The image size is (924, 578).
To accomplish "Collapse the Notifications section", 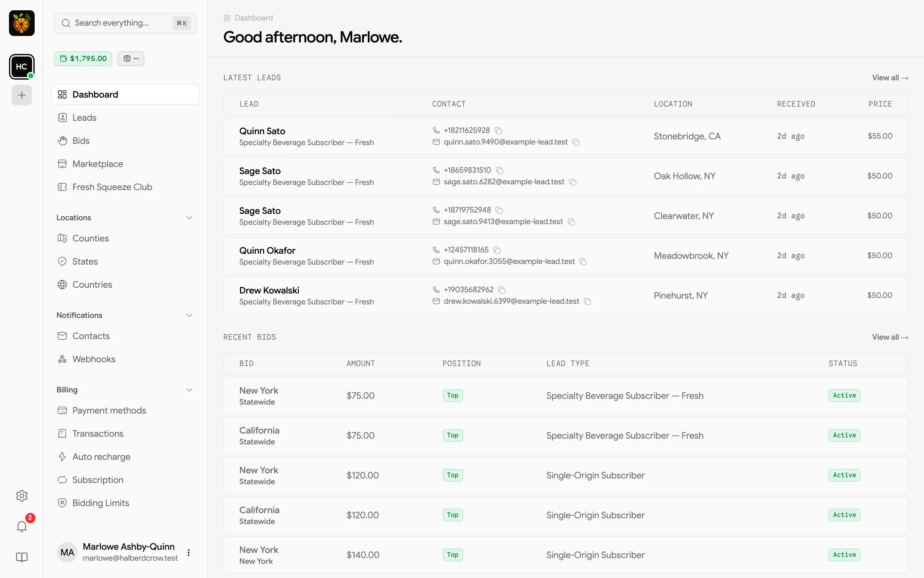I will click(x=189, y=315).
